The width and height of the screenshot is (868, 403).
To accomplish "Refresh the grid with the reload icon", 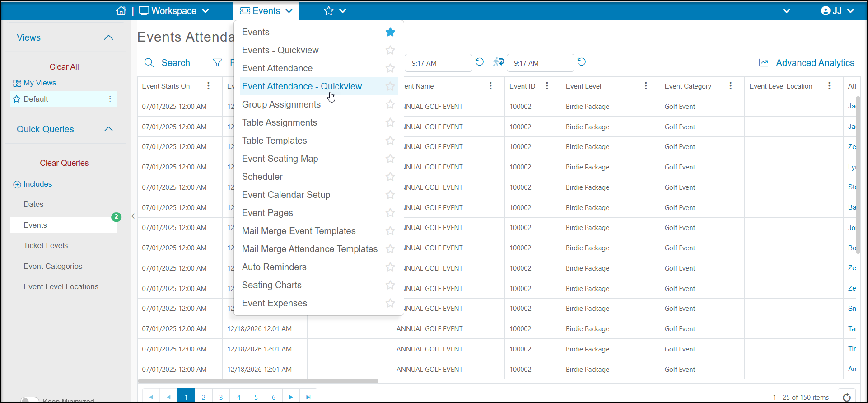I will pos(847,397).
